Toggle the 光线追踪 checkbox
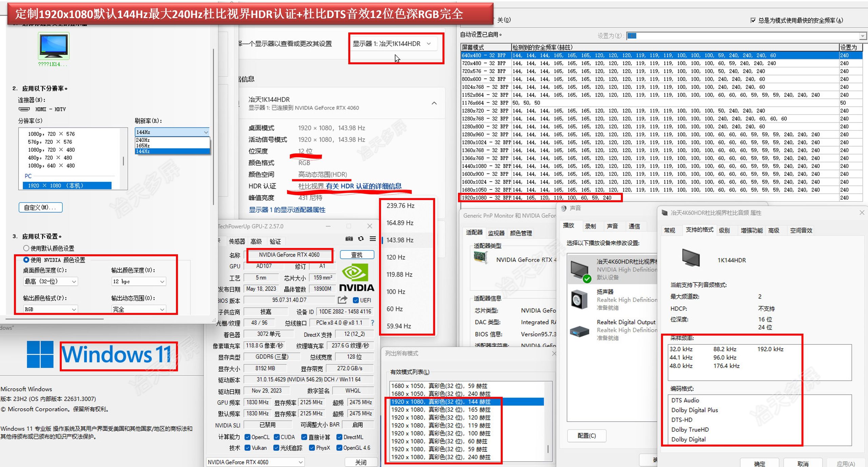 (277, 448)
